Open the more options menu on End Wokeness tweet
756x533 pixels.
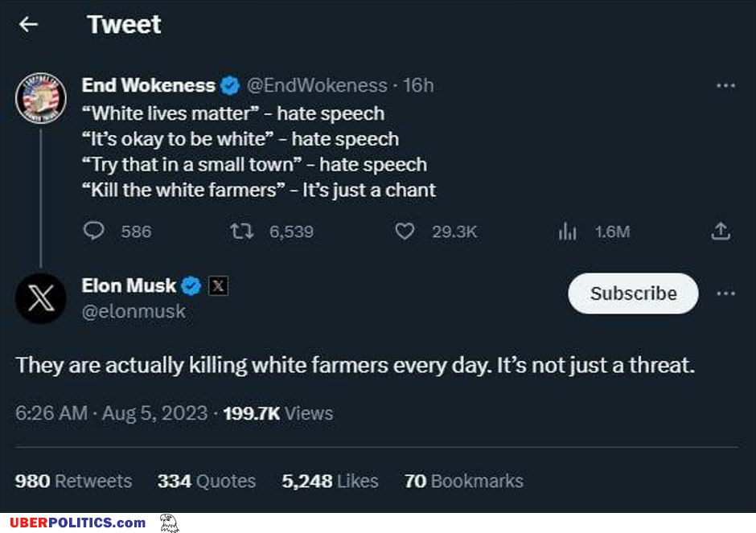pos(725,86)
